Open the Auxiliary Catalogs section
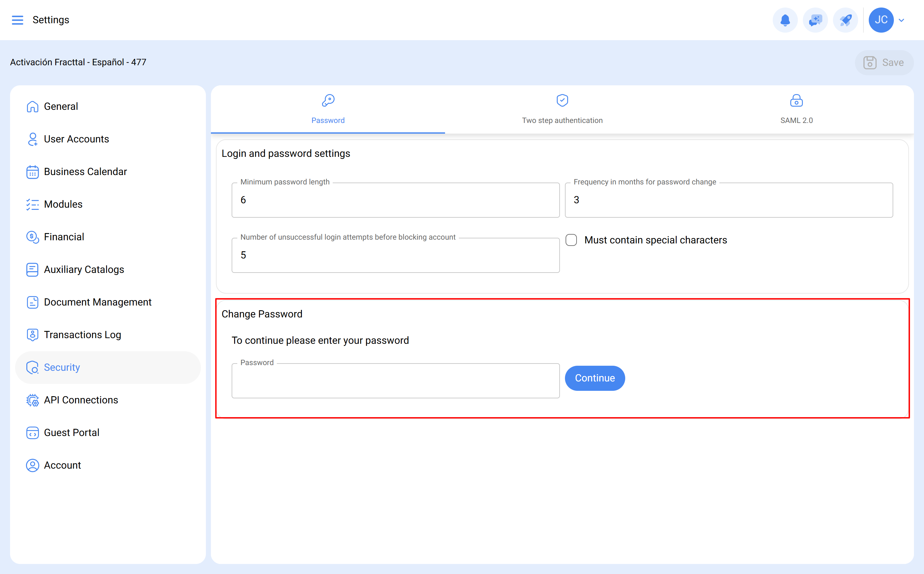Screen dimensions: 924x574 (84, 269)
